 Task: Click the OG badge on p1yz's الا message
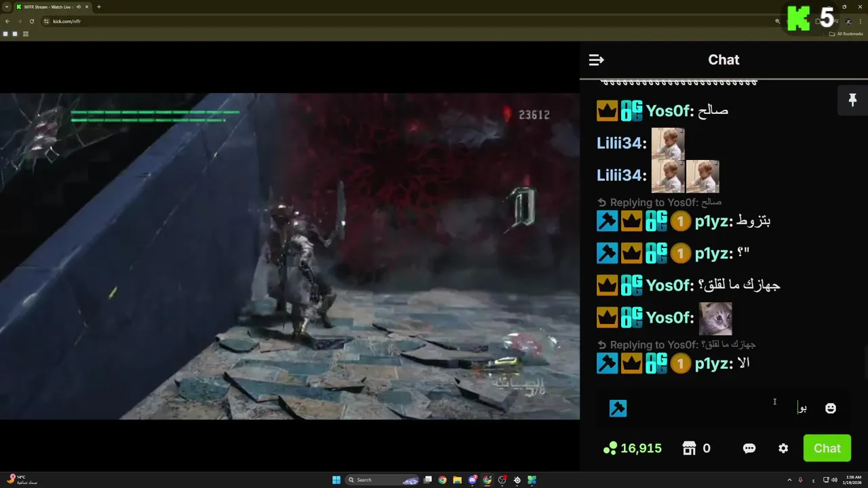pos(656,364)
